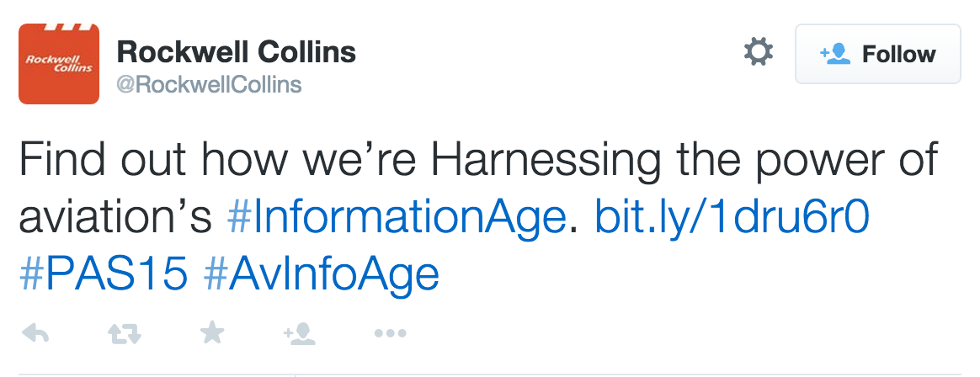
Task: Click the "Rockwell Collins" text inside the avatar logo
Action: (59, 64)
